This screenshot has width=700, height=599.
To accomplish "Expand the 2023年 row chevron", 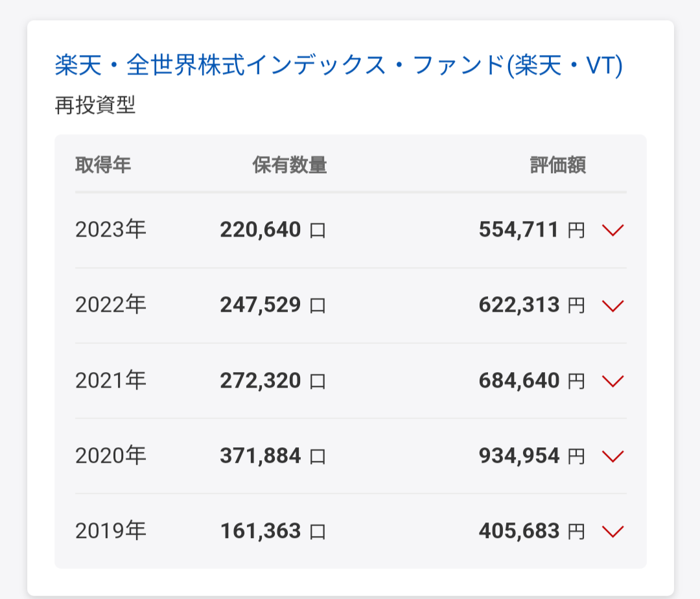I will click(612, 230).
